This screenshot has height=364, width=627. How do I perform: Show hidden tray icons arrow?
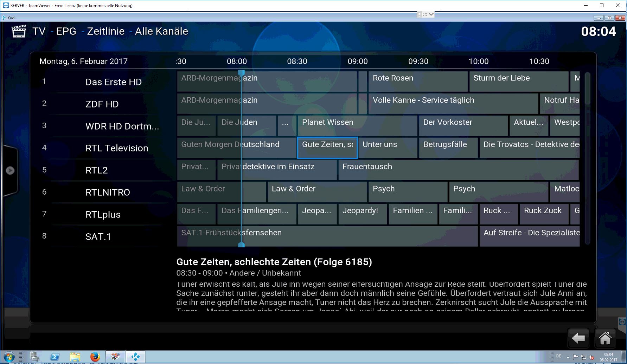(567, 357)
